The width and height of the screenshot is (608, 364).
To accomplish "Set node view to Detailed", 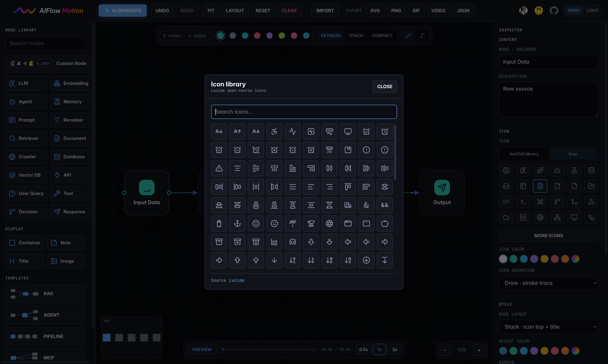I will 330,36.
